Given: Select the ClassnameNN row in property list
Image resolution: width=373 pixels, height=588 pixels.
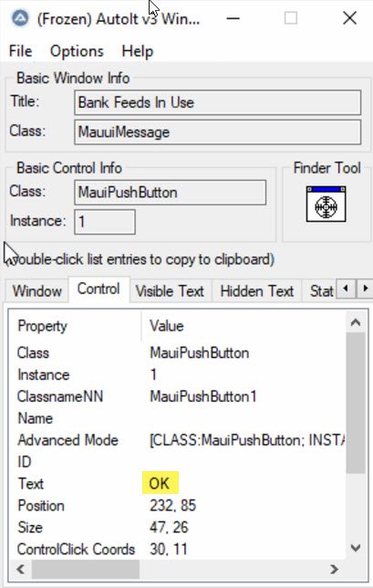Looking at the screenshot, I should pos(177,396).
